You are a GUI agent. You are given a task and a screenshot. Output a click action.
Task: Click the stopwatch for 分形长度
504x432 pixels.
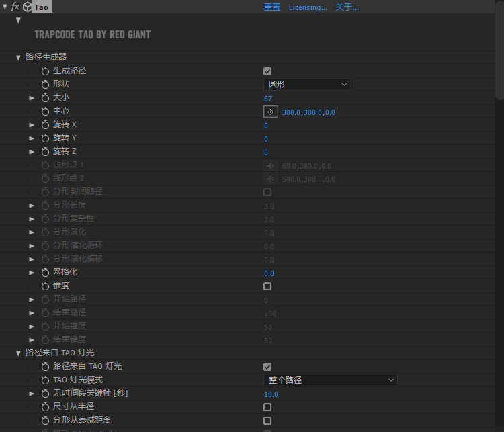45,206
